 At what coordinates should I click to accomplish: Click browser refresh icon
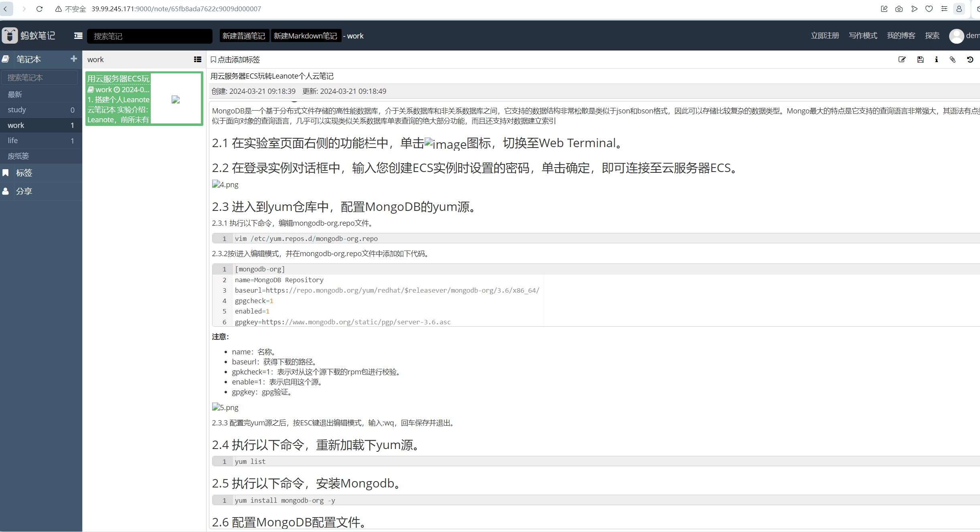click(x=39, y=9)
